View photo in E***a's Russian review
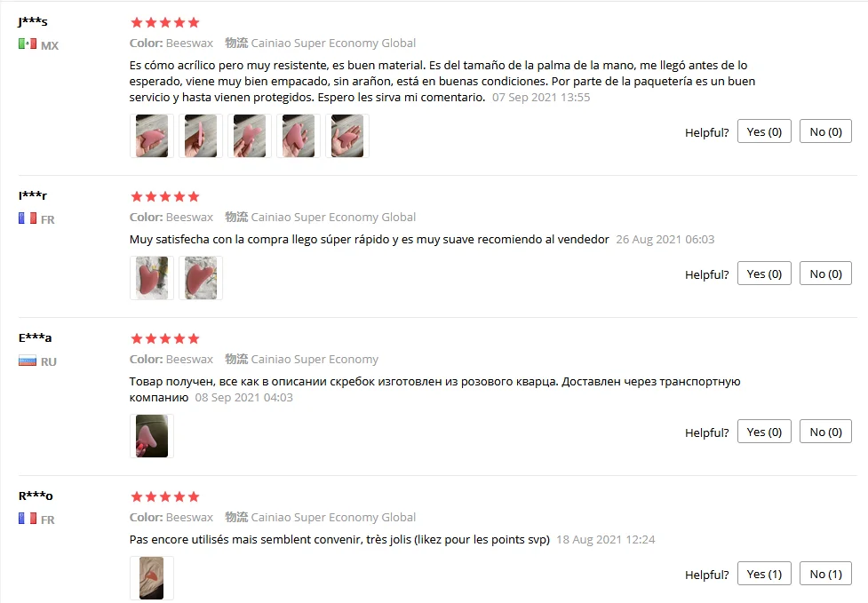 [152, 436]
